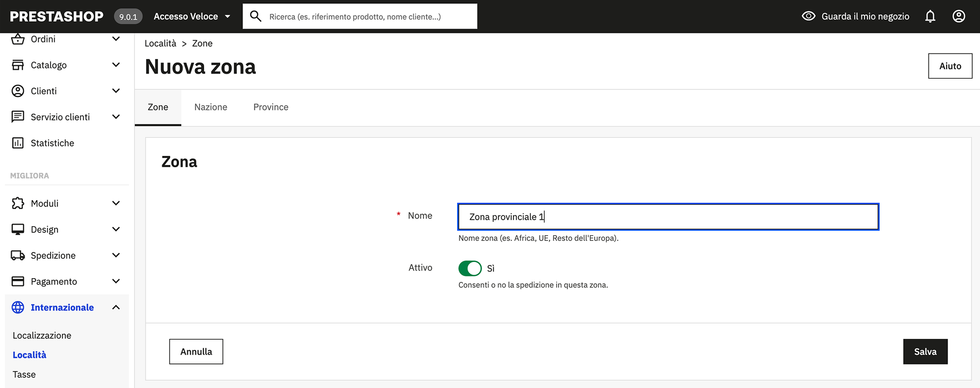Expand the Ordini menu chevron

point(116,39)
